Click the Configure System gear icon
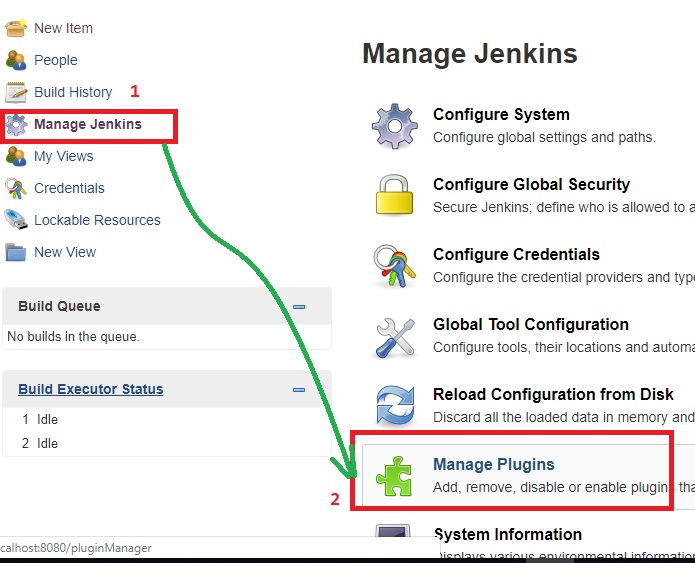This screenshot has width=695, height=563. pos(394,126)
